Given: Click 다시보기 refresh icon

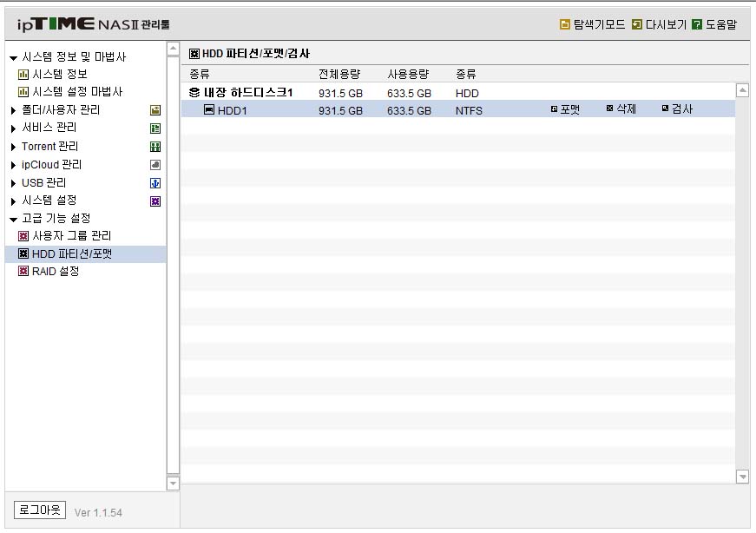Looking at the screenshot, I should click(636, 24).
